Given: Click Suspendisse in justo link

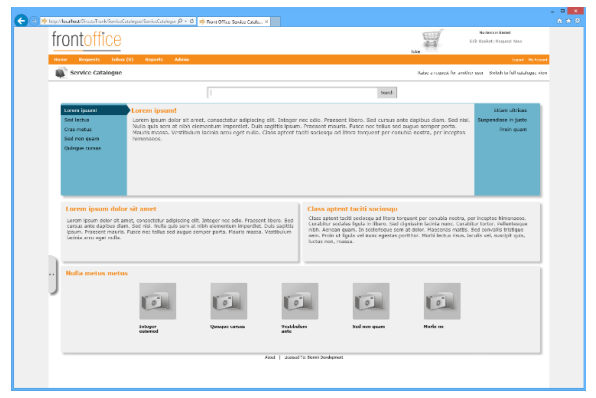Looking at the screenshot, I should click(502, 120).
